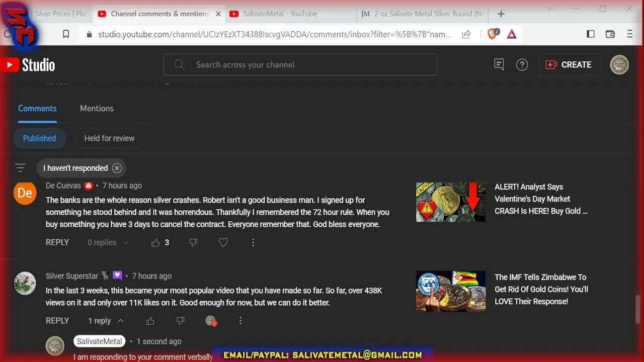Open the channel feedback icon
The width and height of the screenshot is (644, 362).
499,64
